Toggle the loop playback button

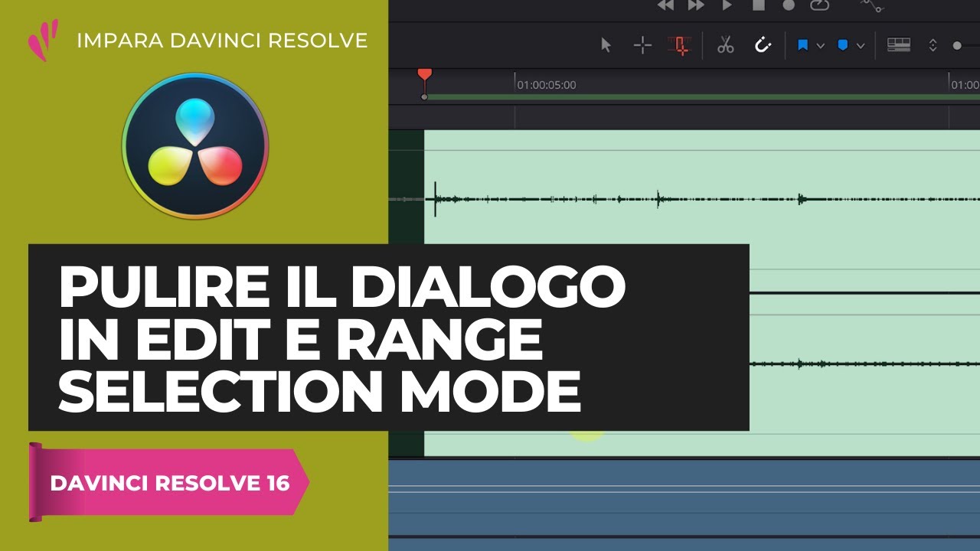pos(820,5)
